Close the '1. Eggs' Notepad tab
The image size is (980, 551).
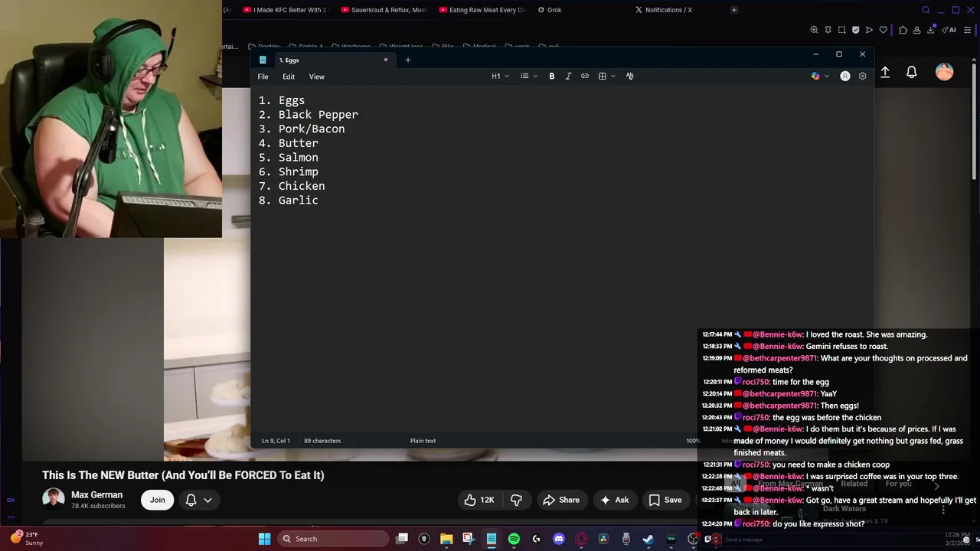point(386,60)
